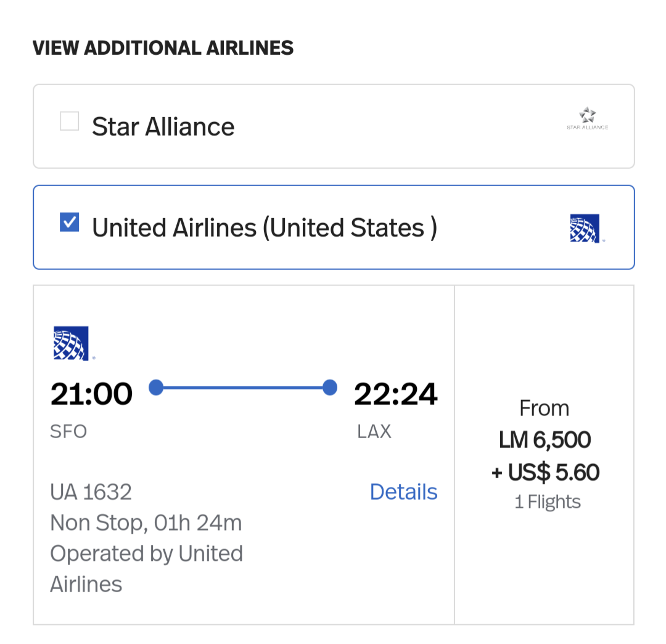Click the United logo above the 21:00 departure
The width and height of the screenshot is (666, 644).
pyautogui.click(x=72, y=343)
